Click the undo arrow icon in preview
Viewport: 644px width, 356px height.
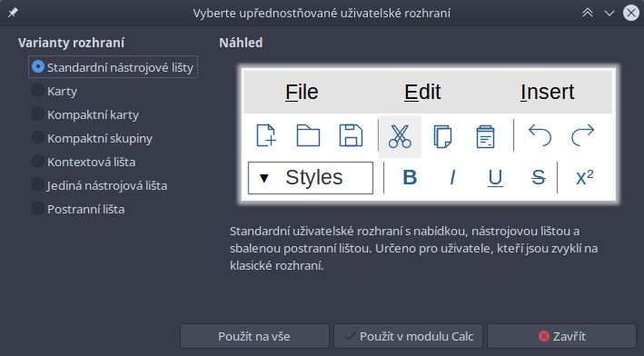coord(540,135)
